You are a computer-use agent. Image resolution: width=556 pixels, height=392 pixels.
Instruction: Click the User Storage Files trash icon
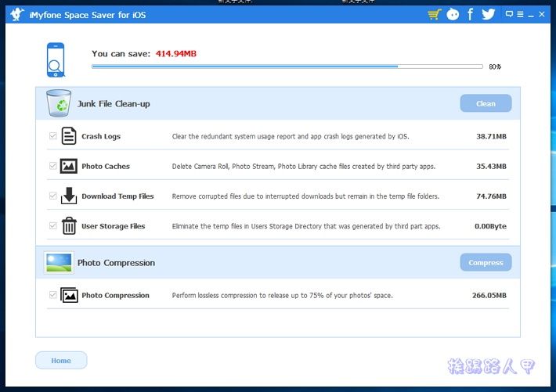click(x=69, y=226)
